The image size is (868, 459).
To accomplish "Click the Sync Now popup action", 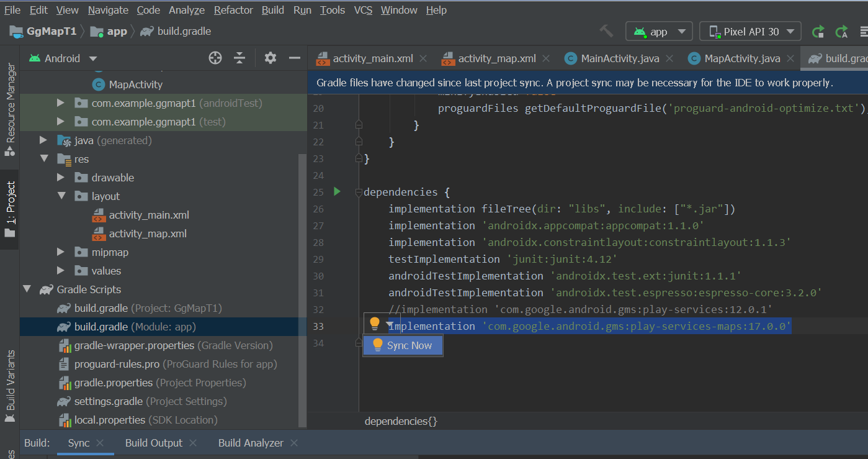I will 403,345.
